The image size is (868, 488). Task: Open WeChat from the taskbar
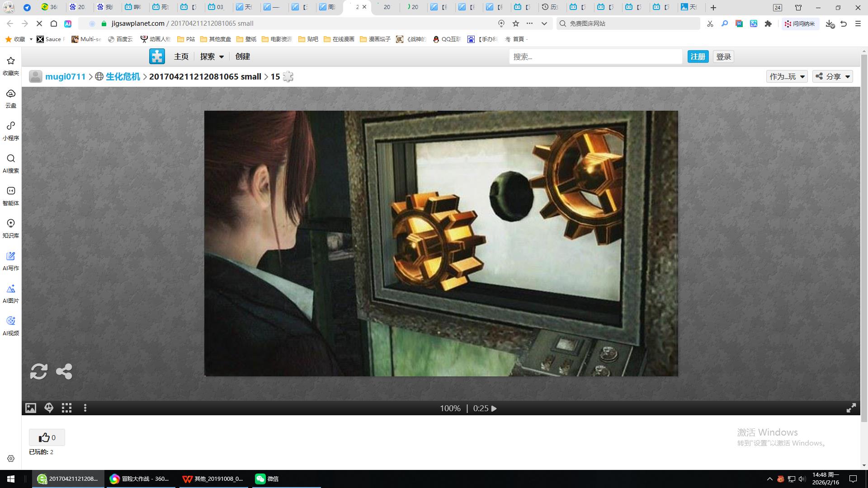(x=267, y=479)
